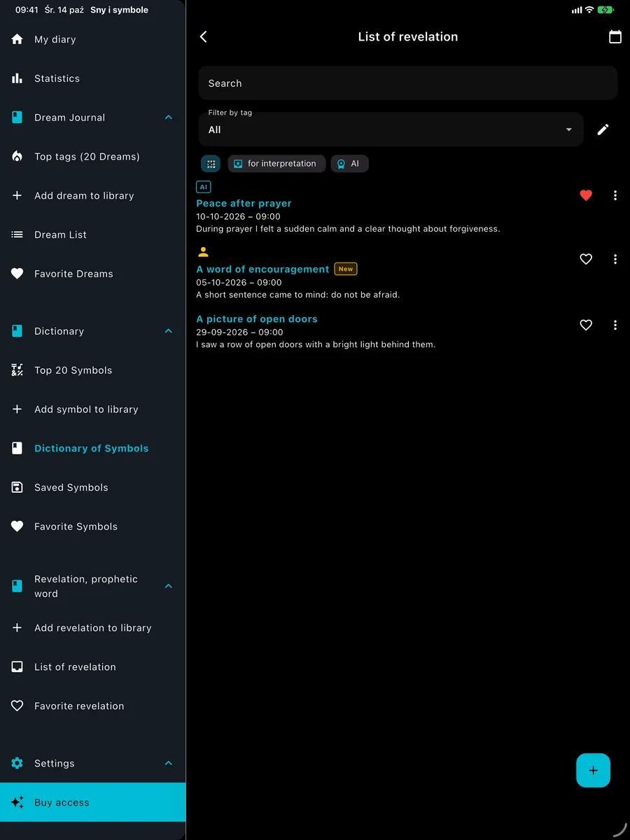
Task: Open options menu for A picture of open doors
Action: pos(615,325)
